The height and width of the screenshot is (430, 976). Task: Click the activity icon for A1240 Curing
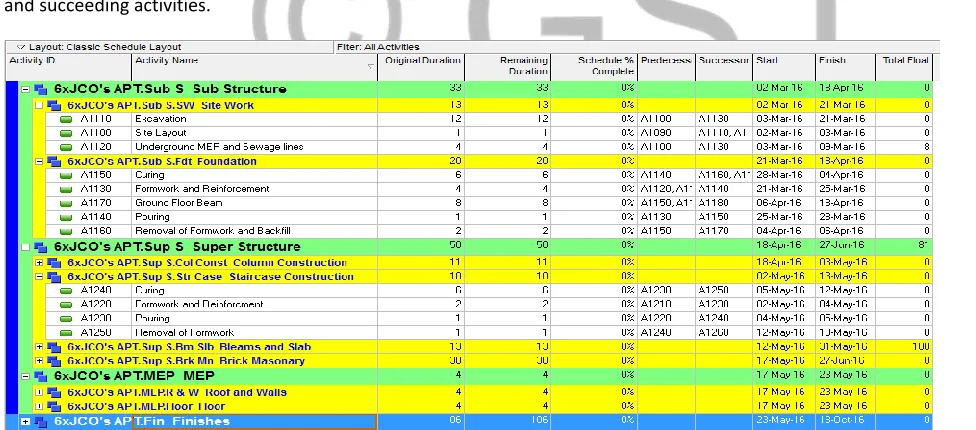tap(66, 291)
